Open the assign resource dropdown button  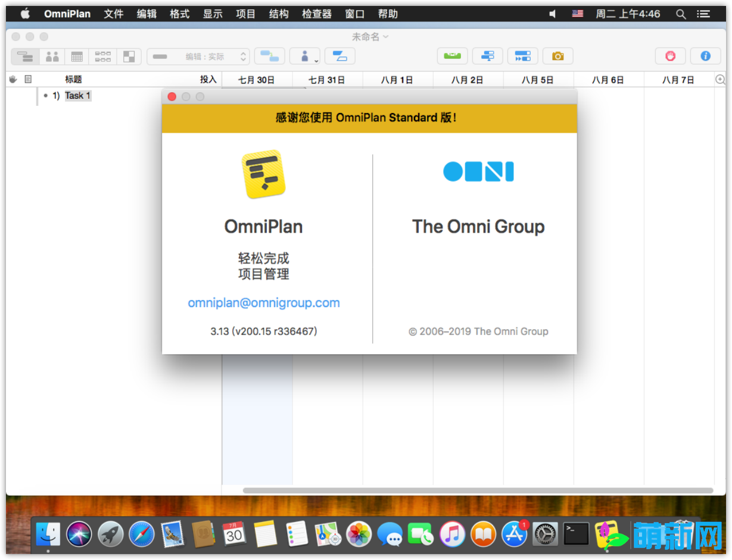[x=305, y=57]
